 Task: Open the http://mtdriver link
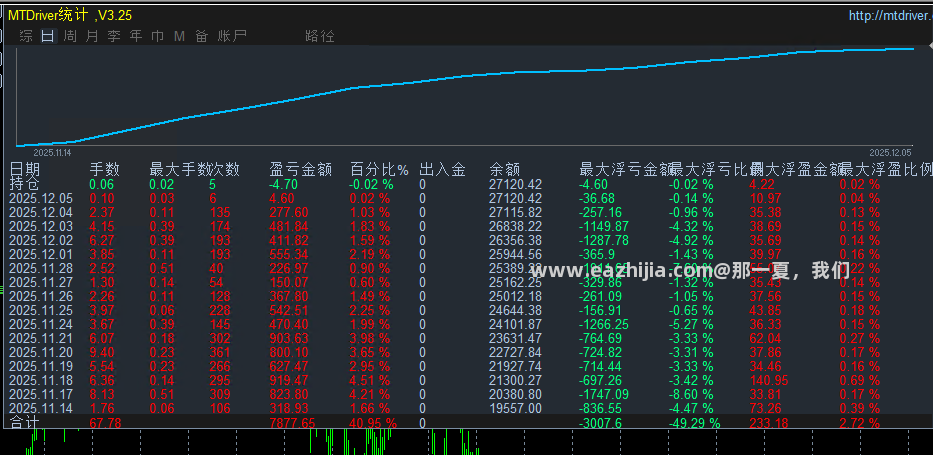(890, 15)
